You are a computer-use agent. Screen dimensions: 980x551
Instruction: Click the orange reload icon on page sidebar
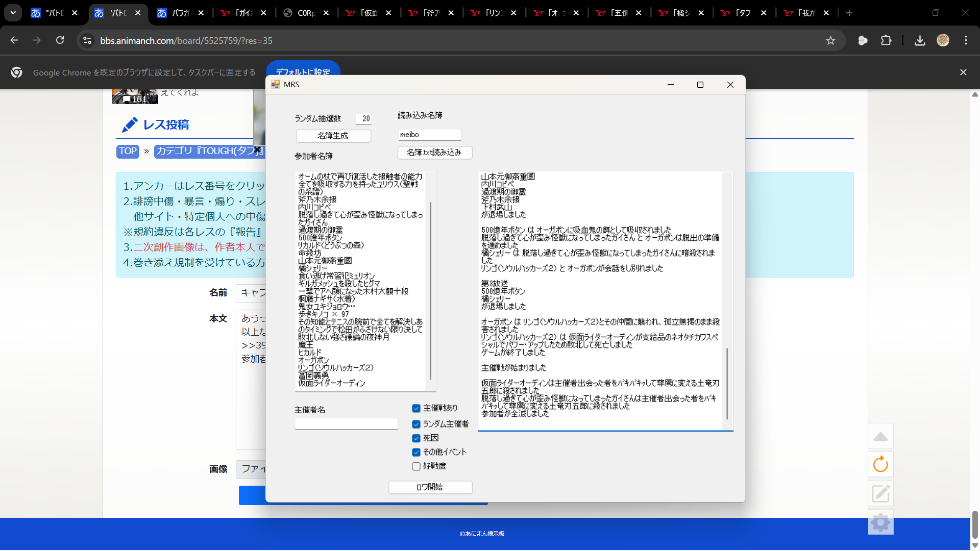tap(880, 464)
